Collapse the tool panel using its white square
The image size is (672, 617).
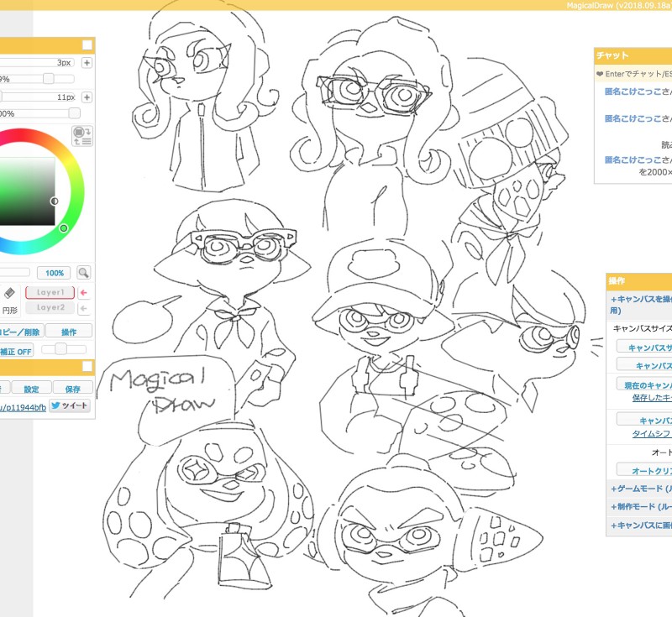87,45
